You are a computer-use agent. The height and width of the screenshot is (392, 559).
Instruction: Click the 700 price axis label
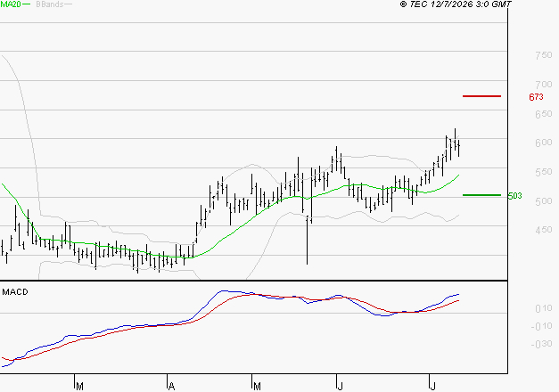pyautogui.click(x=544, y=85)
